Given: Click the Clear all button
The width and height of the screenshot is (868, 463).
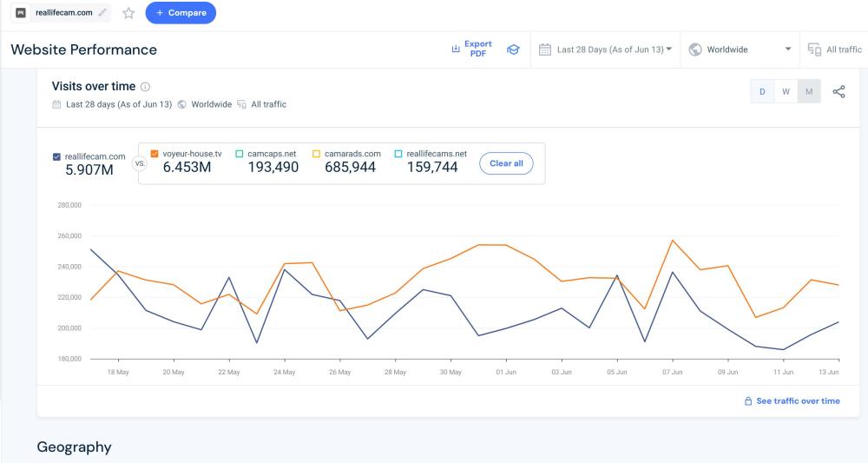Looking at the screenshot, I should click(x=506, y=163).
